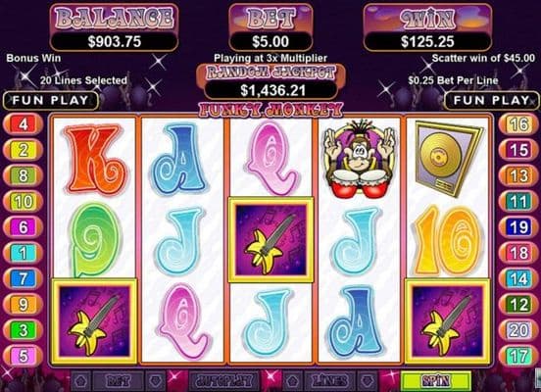Click the Random Jackpot amount display
The width and height of the screenshot is (541, 392).
coord(271,90)
